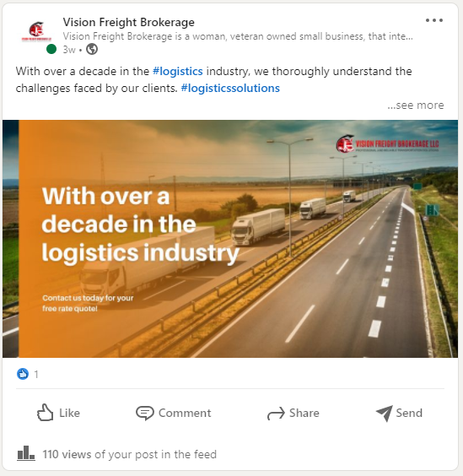Open the highway trucks post image
The image size is (463, 476).
(x=230, y=239)
